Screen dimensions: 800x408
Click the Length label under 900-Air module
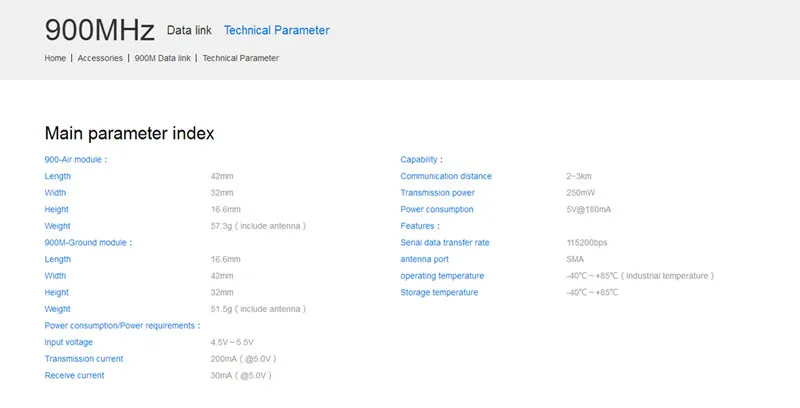(x=58, y=176)
